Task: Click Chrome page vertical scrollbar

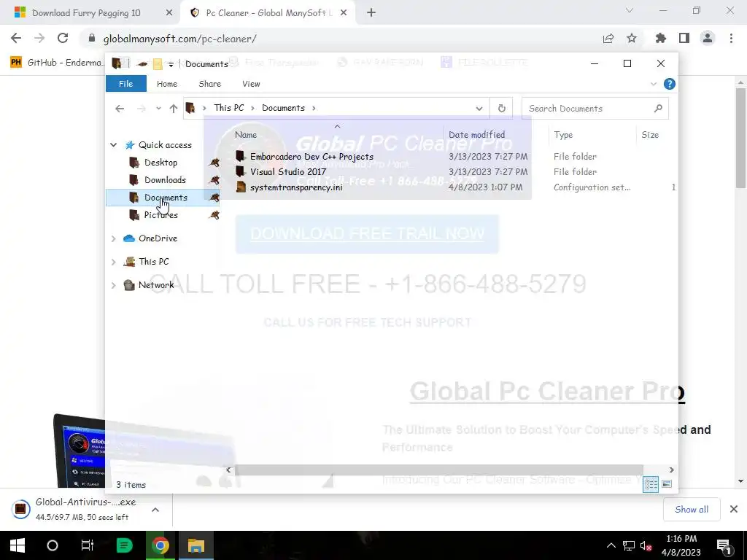Action: pos(740,138)
